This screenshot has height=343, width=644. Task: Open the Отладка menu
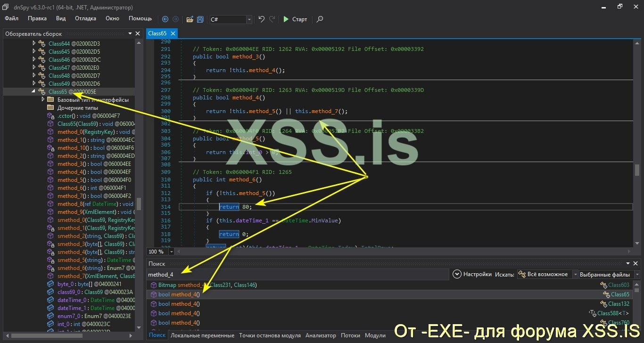coord(85,18)
